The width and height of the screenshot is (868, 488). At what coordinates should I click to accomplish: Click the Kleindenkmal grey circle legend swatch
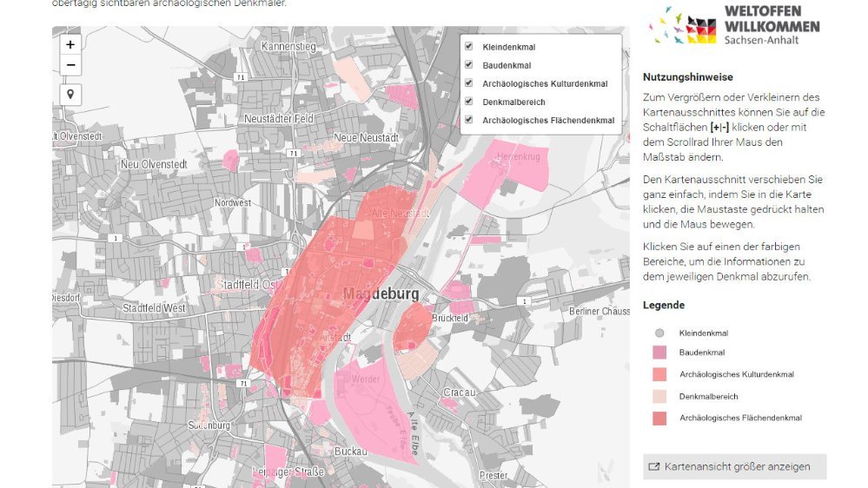[659, 333]
